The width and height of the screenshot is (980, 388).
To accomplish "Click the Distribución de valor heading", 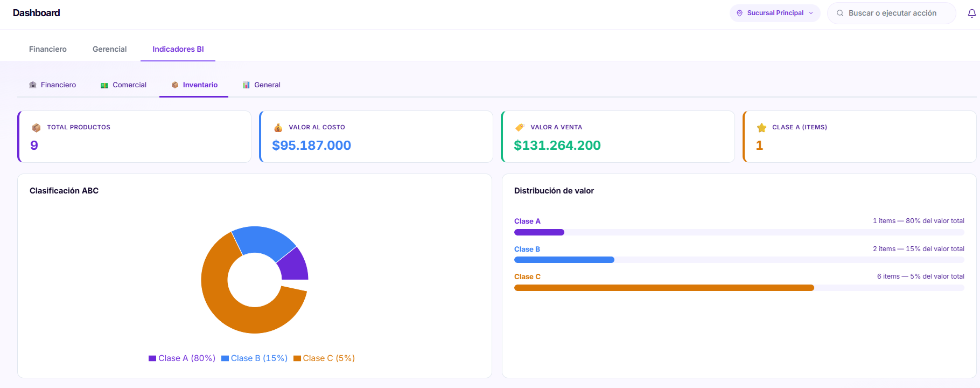I will coord(554,191).
